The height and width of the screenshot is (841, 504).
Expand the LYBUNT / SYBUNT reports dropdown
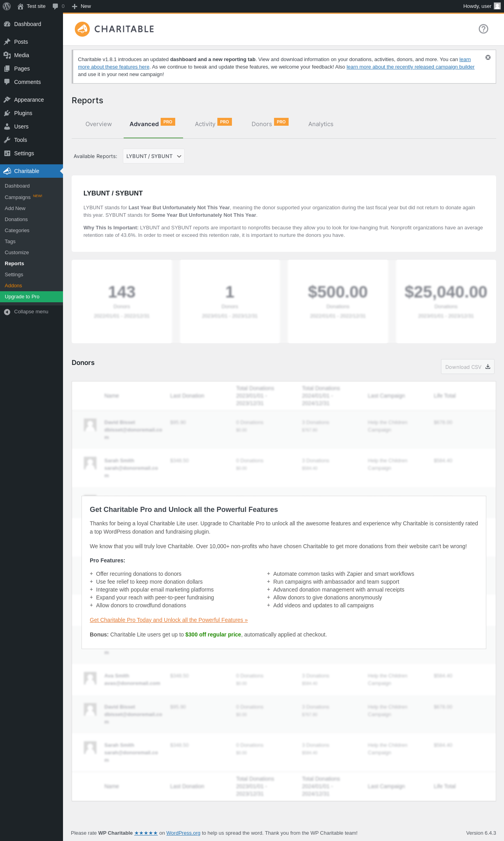point(154,156)
